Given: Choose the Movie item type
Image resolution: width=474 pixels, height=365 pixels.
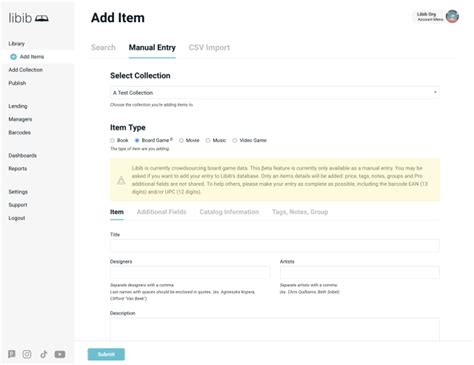Looking at the screenshot, I should click(x=181, y=140).
